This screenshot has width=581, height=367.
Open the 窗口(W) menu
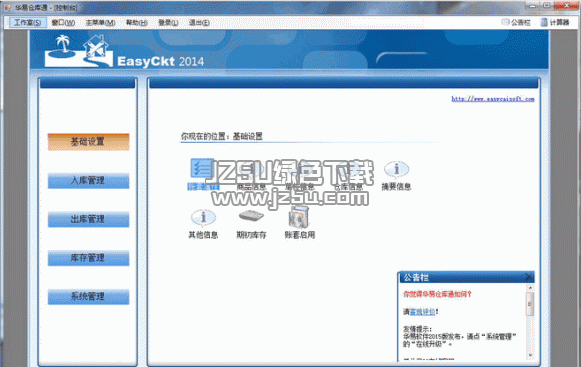(63, 23)
